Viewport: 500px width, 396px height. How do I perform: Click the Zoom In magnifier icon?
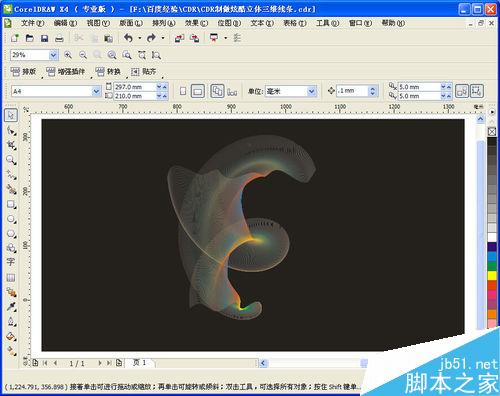[68, 55]
